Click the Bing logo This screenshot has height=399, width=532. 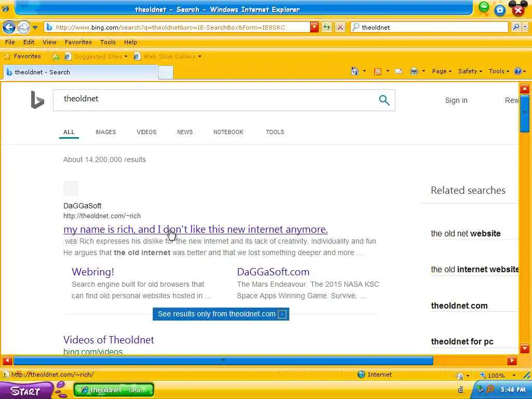[x=37, y=100]
